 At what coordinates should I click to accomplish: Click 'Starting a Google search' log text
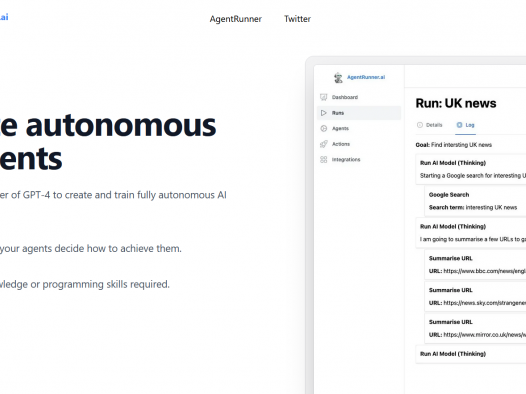(x=473, y=176)
